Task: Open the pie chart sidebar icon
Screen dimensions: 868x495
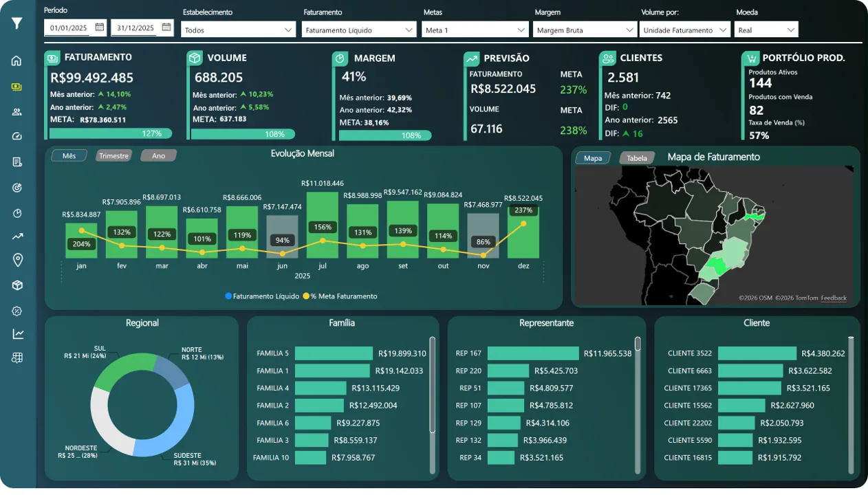Action: tap(17, 213)
